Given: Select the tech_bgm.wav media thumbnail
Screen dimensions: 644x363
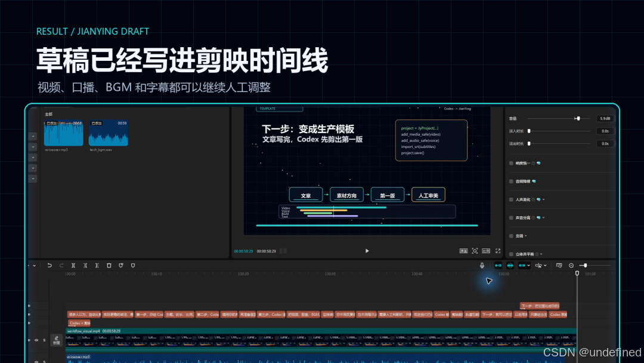Looking at the screenshot, I should 109,133.
